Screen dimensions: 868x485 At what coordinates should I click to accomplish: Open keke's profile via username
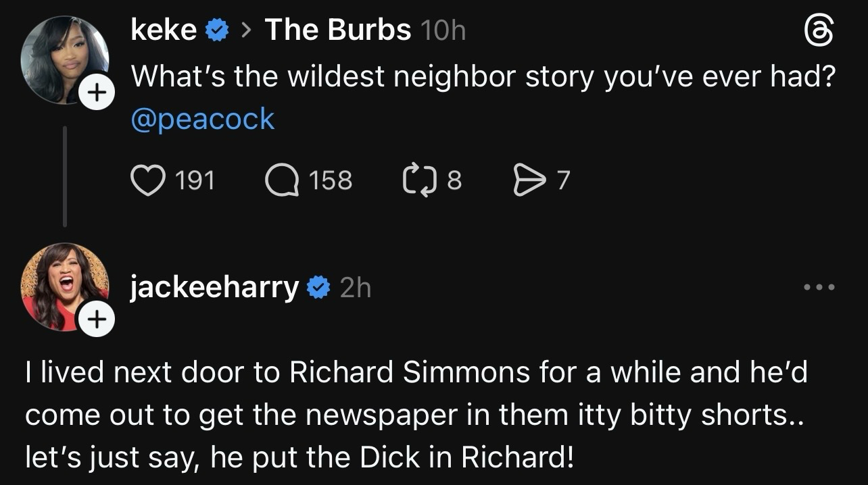tap(164, 30)
